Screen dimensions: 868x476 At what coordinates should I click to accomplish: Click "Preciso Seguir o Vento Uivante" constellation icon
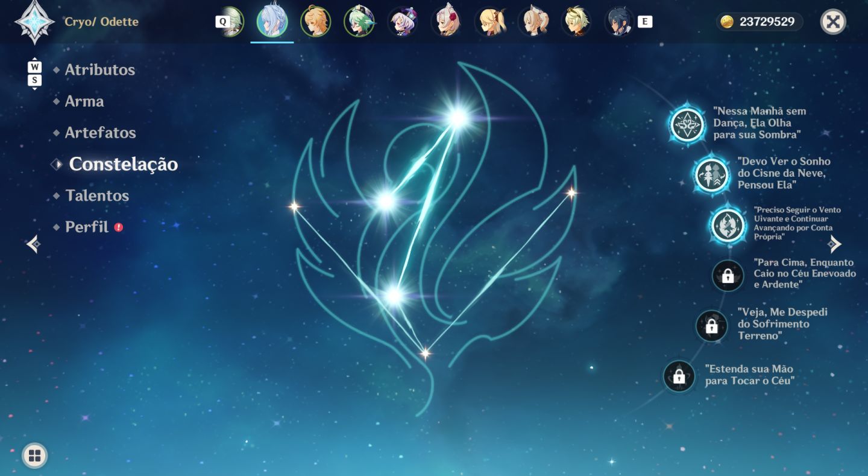(728, 224)
